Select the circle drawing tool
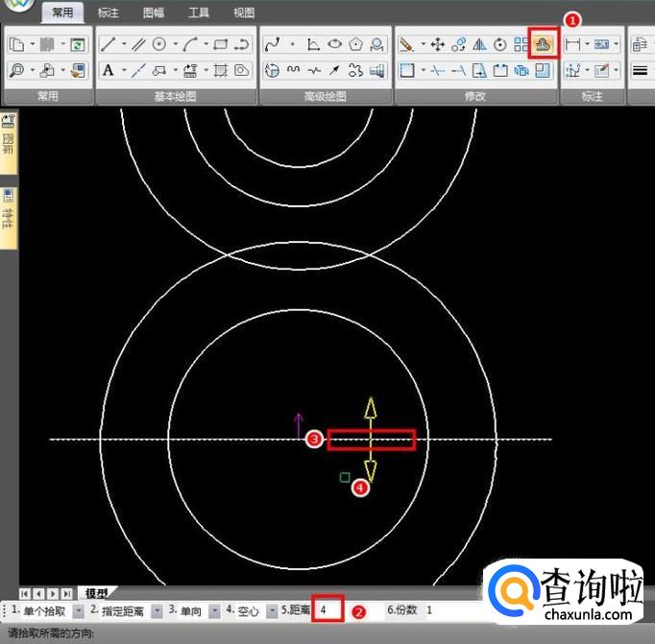This screenshot has height=644, width=655. click(159, 44)
